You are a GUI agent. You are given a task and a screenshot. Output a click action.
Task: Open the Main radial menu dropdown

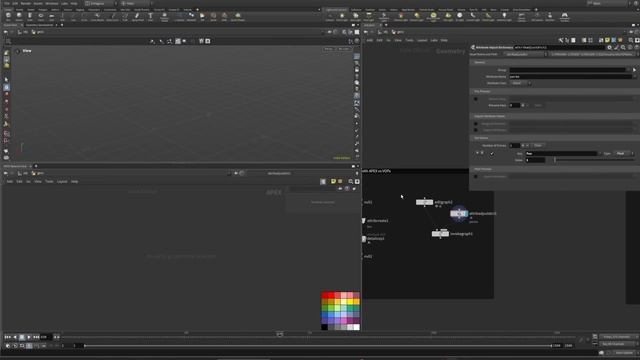[137, 3]
